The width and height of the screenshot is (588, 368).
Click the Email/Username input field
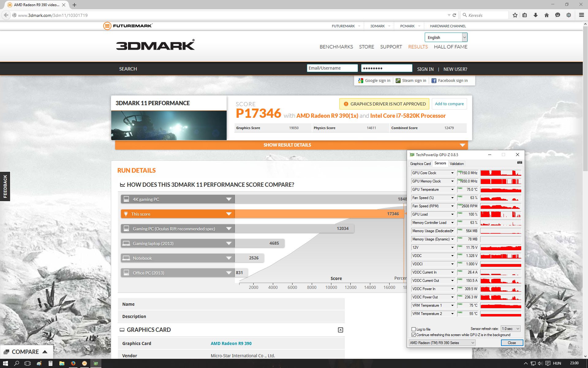click(332, 68)
